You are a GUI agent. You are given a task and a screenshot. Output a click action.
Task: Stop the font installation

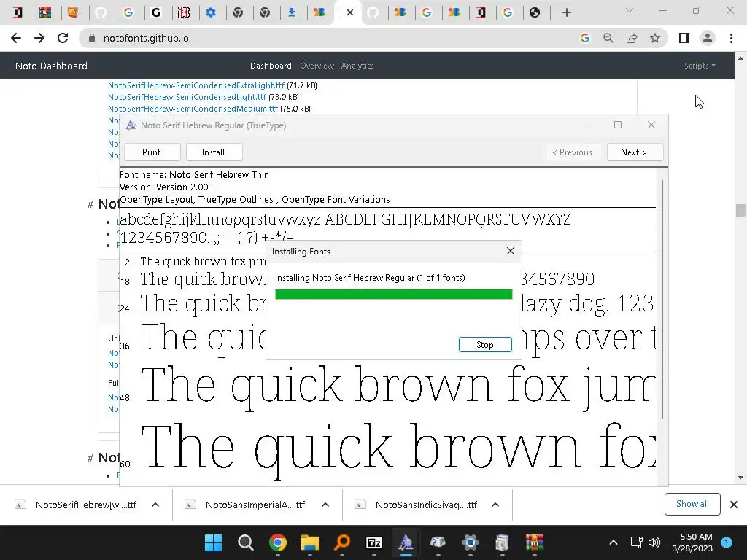pos(485,345)
